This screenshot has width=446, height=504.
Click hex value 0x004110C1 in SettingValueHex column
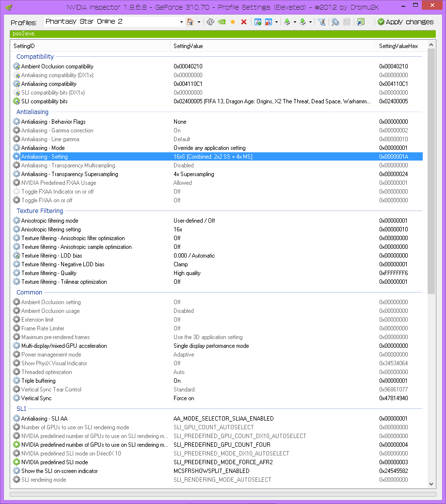(x=393, y=83)
